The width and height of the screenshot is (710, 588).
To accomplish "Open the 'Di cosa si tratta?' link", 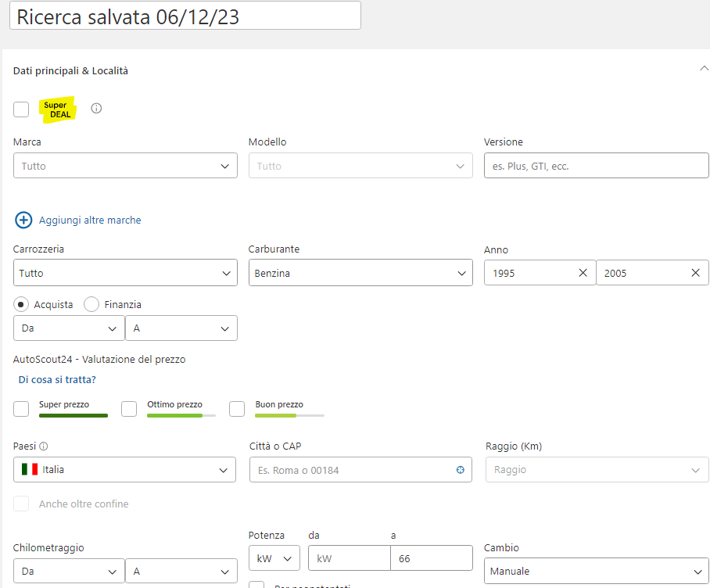I will [x=57, y=380].
